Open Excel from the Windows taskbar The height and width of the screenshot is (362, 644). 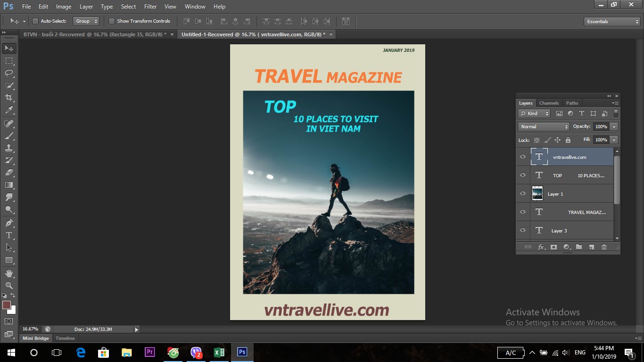tap(219, 352)
